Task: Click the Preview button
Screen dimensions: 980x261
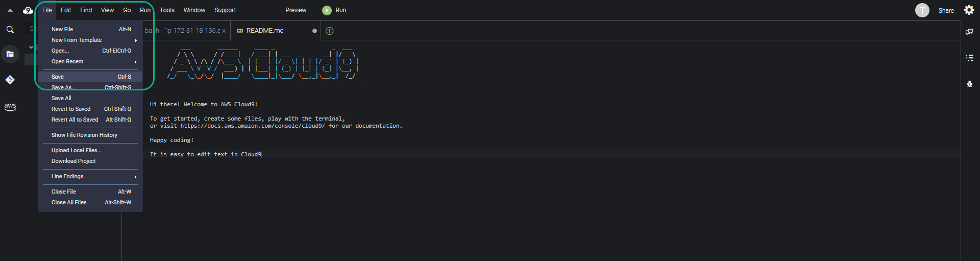Action: click(296, 10)
